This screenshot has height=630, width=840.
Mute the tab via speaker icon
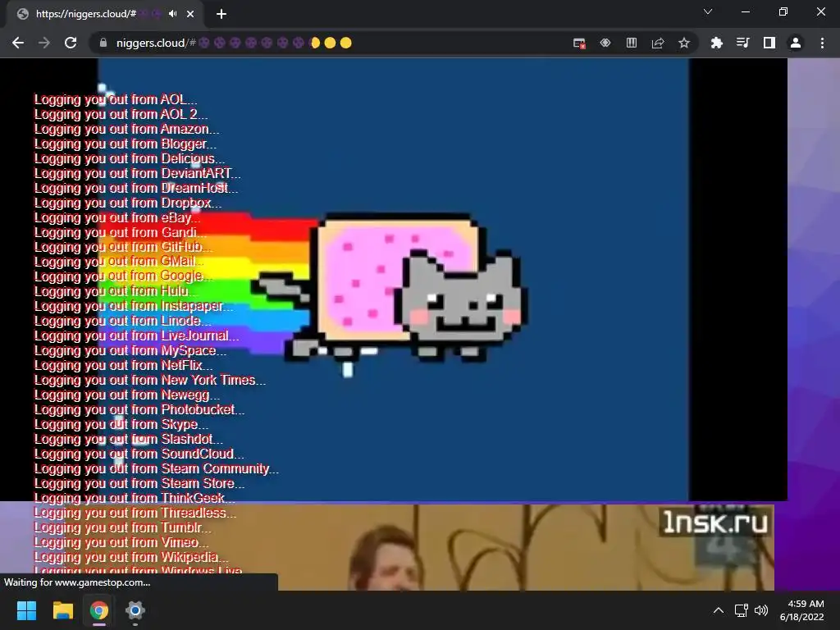[x=172, y=14]
